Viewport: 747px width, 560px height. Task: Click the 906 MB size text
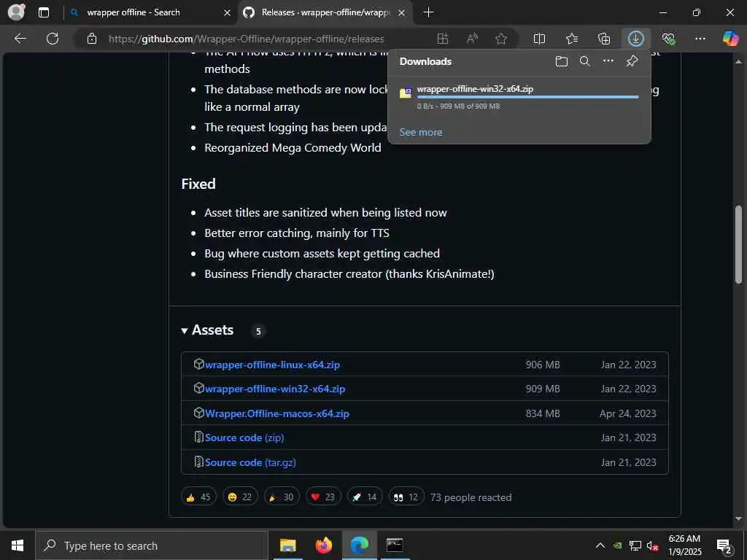[543, 365]
